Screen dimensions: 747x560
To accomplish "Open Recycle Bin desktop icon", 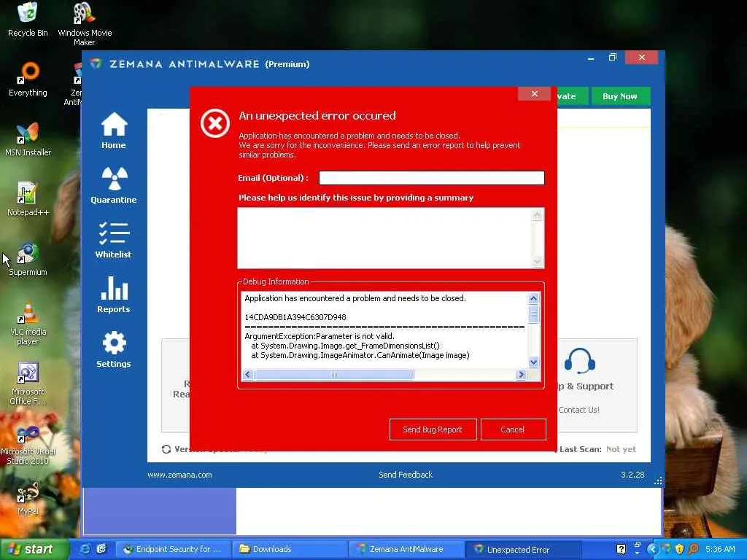I will [x=28, y=19].
